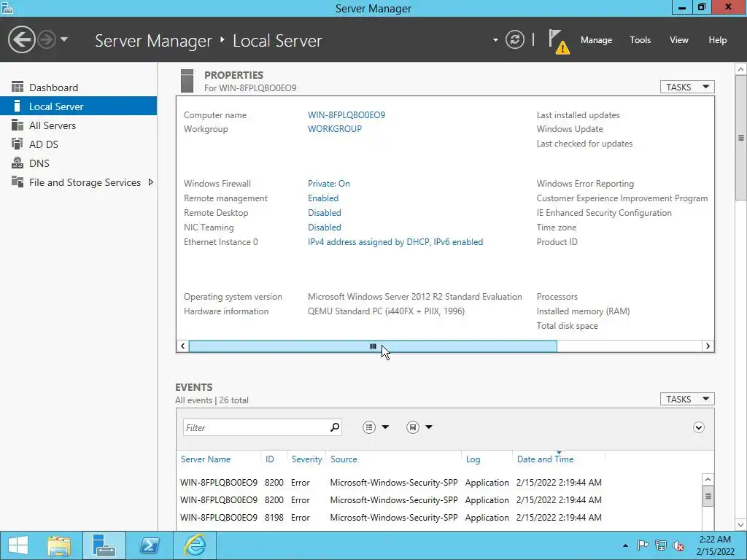Viewport: 747px width, 560px height.
Task: Click the WORKGROUP link
Action: tap(334, 128)
